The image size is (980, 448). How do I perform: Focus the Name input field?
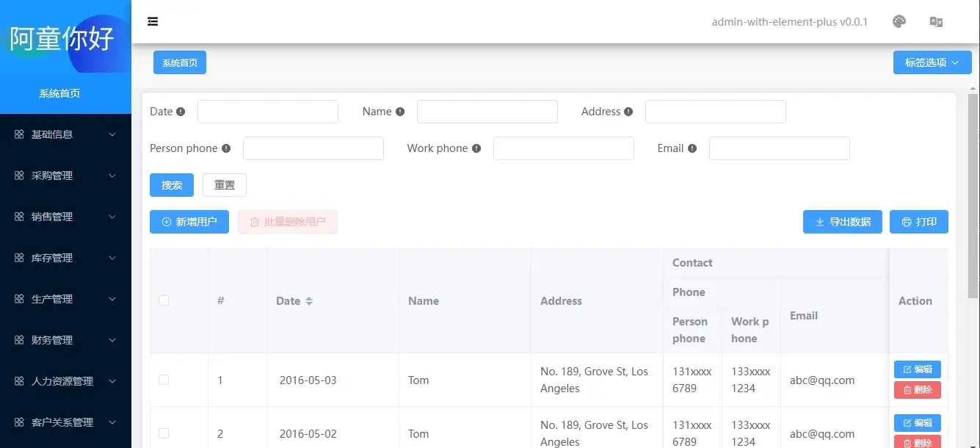coord(487,112)
